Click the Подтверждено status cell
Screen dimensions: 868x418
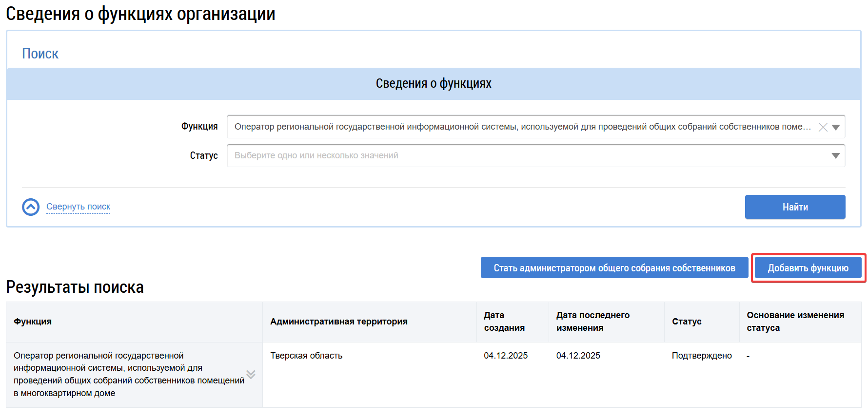click(x=702, y=356)
